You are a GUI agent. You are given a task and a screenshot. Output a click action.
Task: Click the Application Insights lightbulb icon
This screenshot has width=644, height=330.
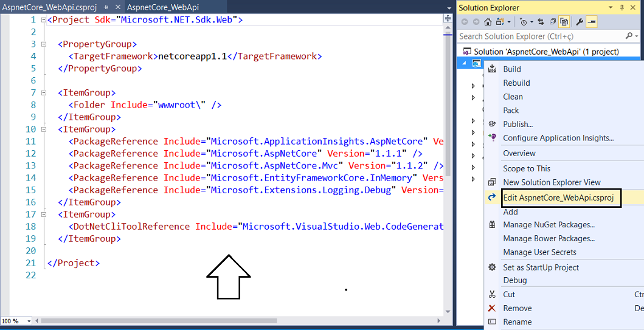tap(491, 137)
